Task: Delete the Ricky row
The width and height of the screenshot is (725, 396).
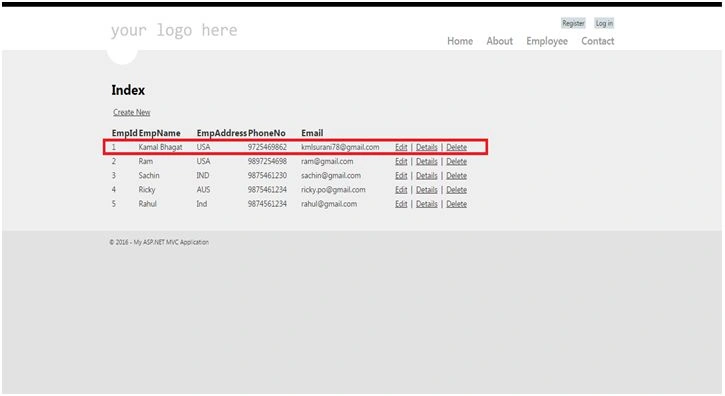Action: click(456, 190)
